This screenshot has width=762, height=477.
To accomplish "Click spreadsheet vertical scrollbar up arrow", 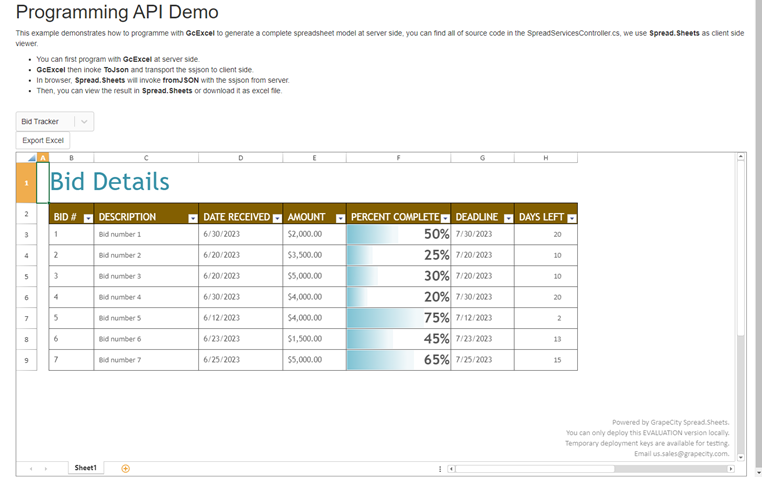I will coord(741,156).
